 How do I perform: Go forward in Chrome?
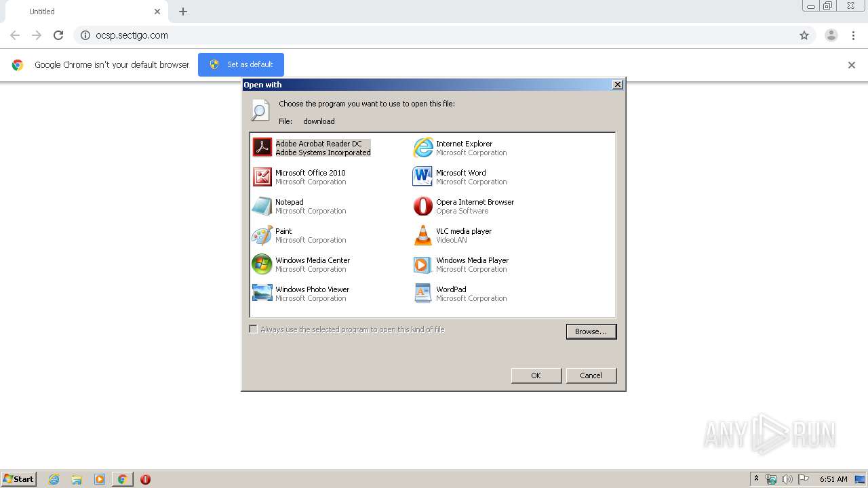coord(37,35)
